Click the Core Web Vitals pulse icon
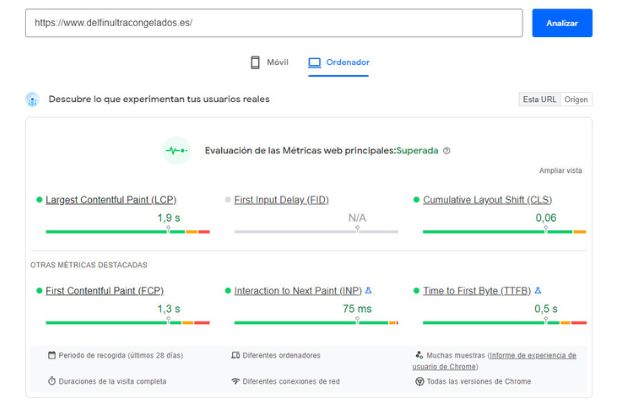This screenshot has height=404, width=620. [x=176, y=150]
